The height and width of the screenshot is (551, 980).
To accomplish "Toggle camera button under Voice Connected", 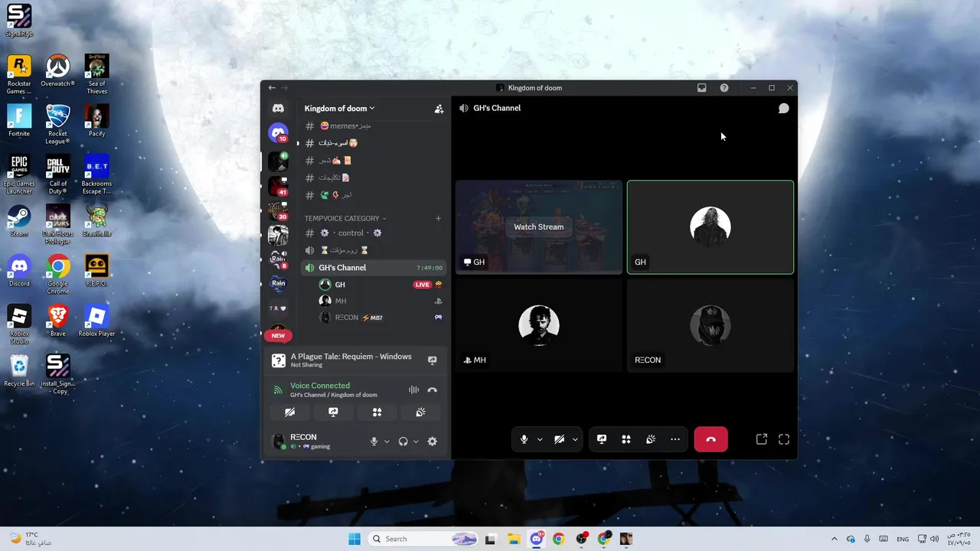I will 289,412.
